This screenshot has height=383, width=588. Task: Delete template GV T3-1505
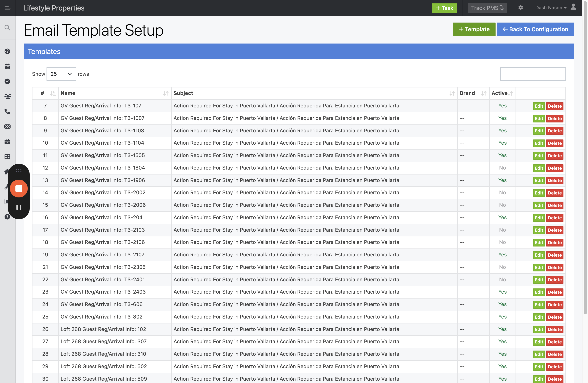[x=555, y=156]
